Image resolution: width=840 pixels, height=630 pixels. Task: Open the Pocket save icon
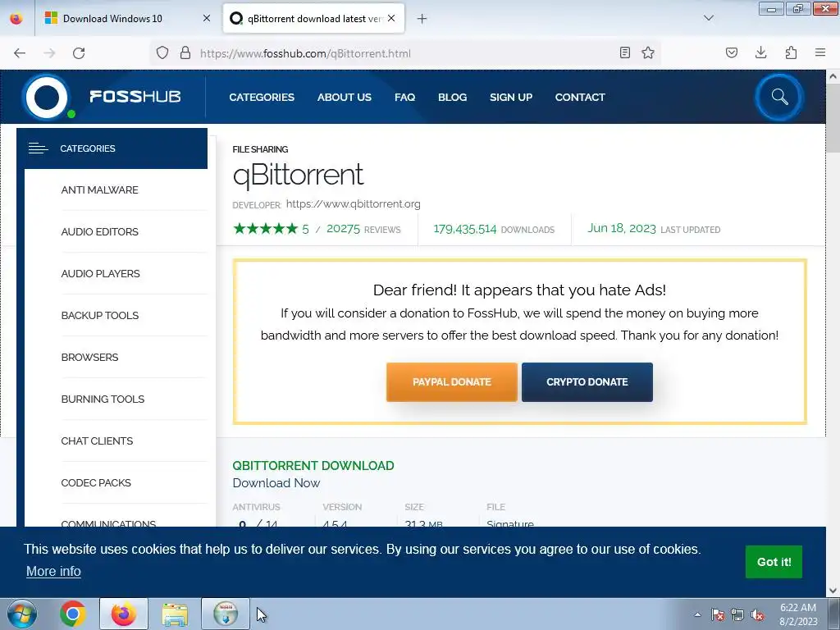[x=732, y=52]
